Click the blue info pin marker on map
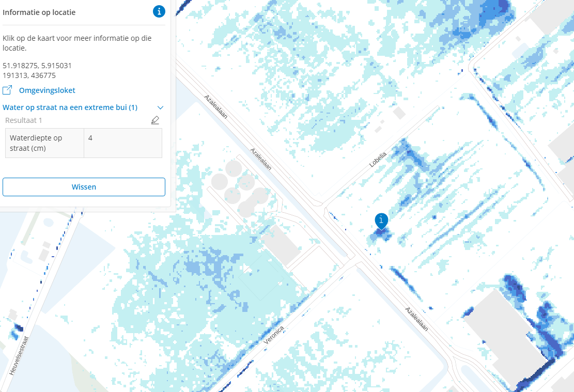Image resolution: width=574 pixels, height=392 pixels. click(381, 221)
